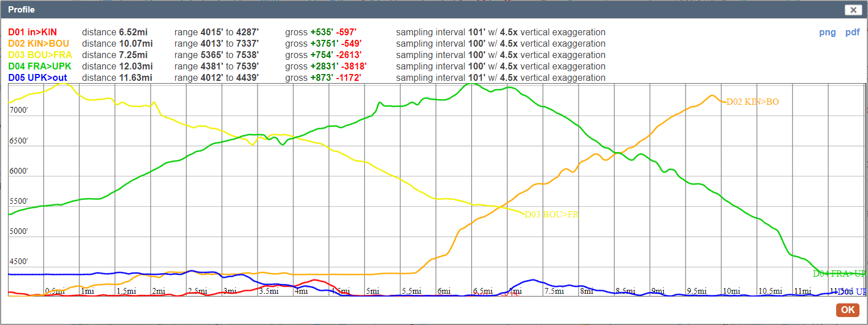Download profile as png
The image size is (868, 325).
[x=828, y=32]
